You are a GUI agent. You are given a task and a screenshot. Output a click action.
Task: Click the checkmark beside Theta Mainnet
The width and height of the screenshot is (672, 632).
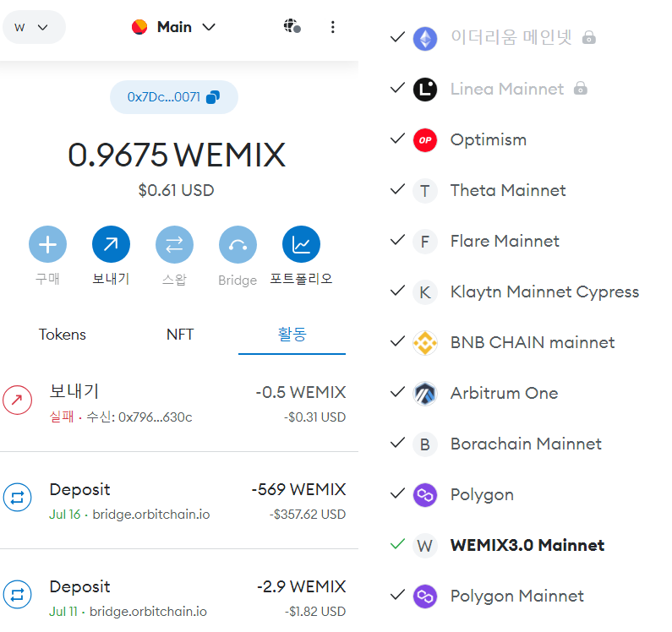[x=398, y=189]
